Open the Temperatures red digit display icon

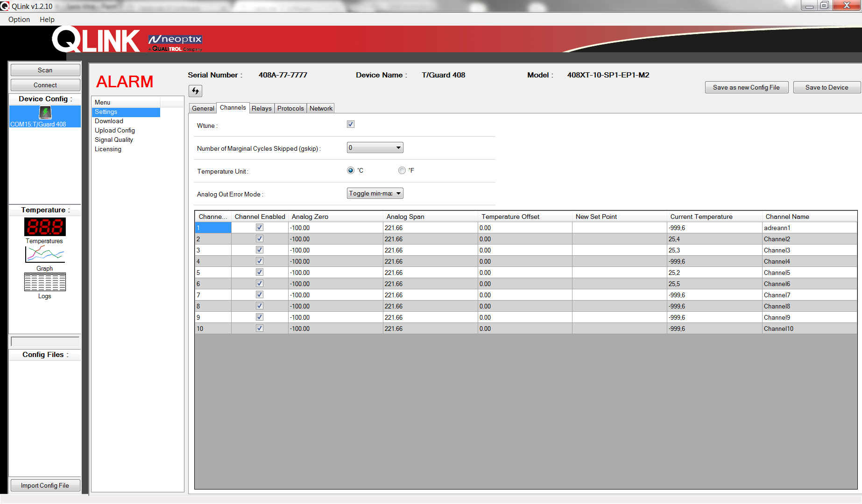coord(45,227)
